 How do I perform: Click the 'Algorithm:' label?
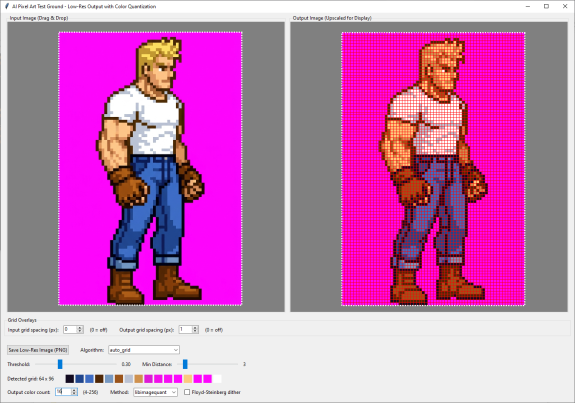[92, 350]
